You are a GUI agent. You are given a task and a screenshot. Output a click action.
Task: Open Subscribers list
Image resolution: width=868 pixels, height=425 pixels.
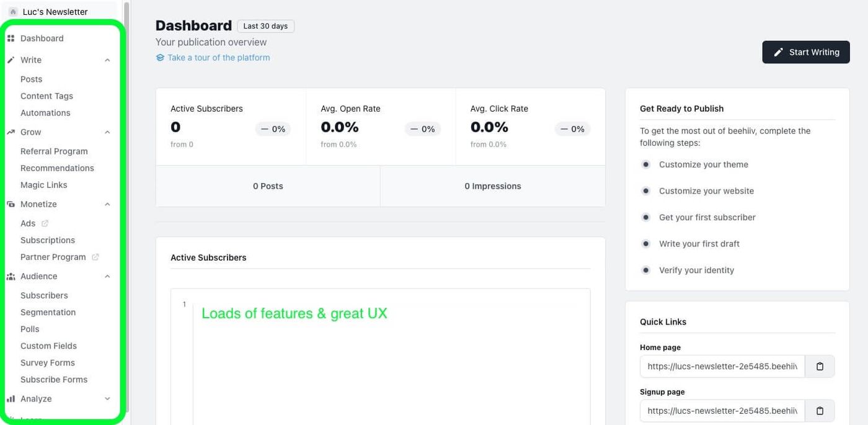pos(44,295)
